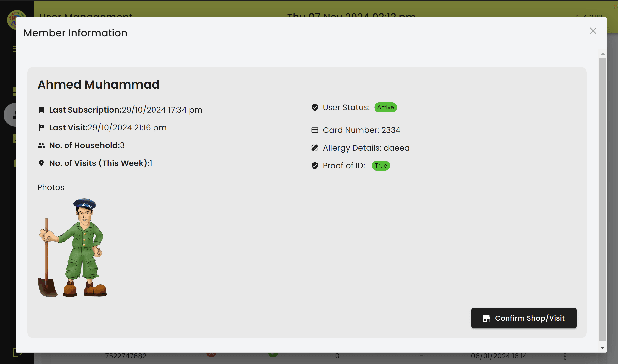Click the green Active status badge
The image size is (618, 364).
point(385,107)
